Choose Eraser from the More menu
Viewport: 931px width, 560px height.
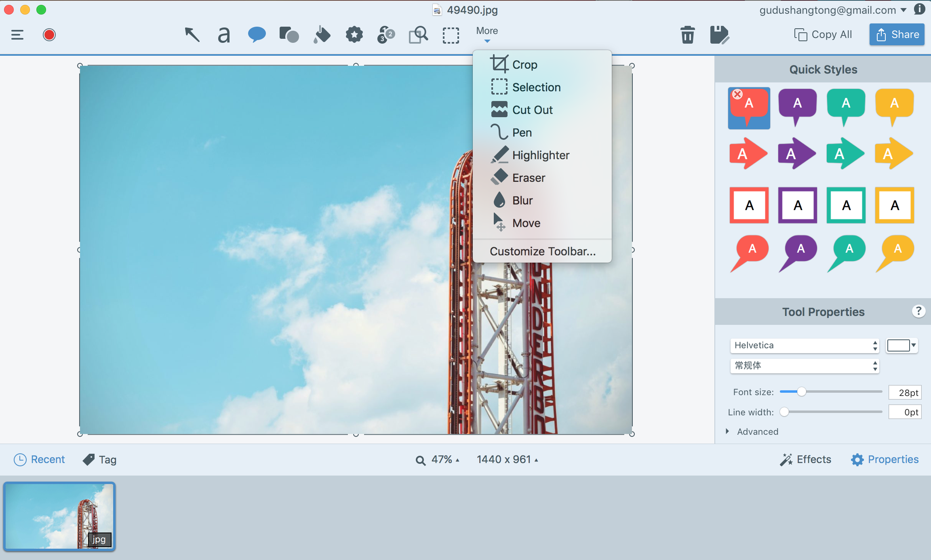click(x=542, y=178)
